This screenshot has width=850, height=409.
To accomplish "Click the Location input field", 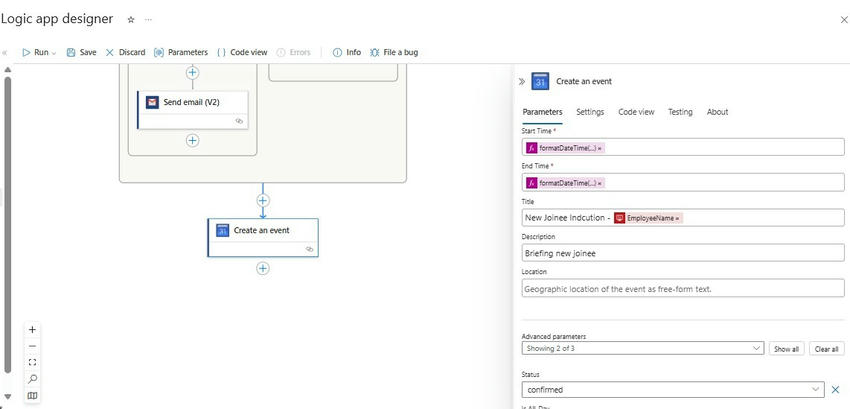I will point(682,289).
